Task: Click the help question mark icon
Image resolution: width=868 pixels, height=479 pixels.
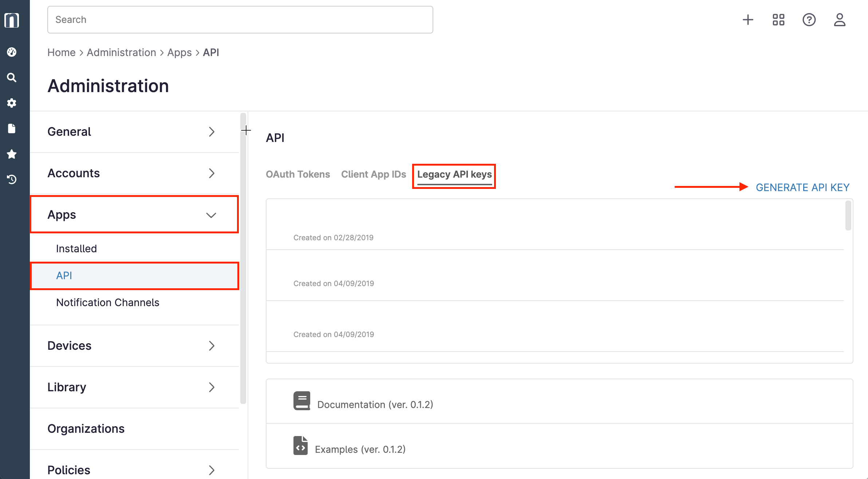Action: [809, 20]
